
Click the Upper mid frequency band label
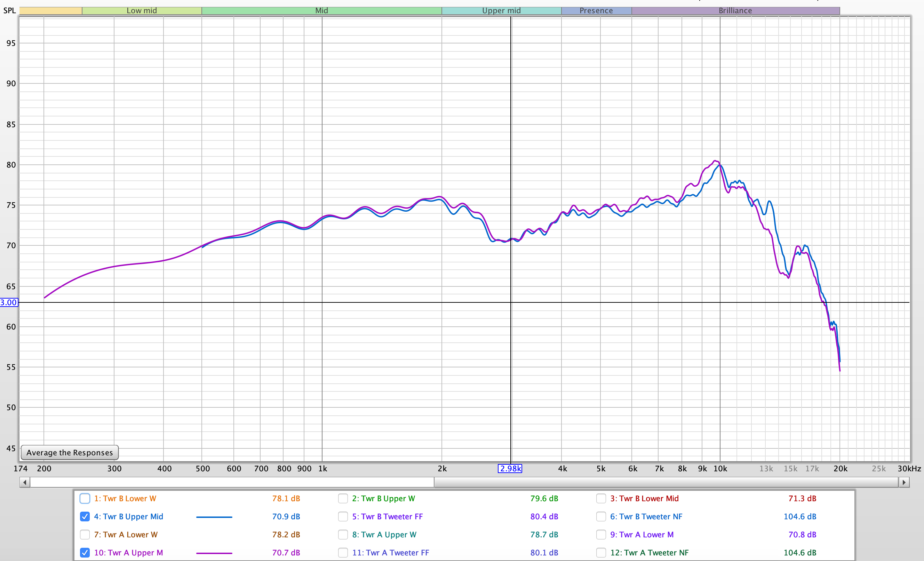click(x=501, y=10)
